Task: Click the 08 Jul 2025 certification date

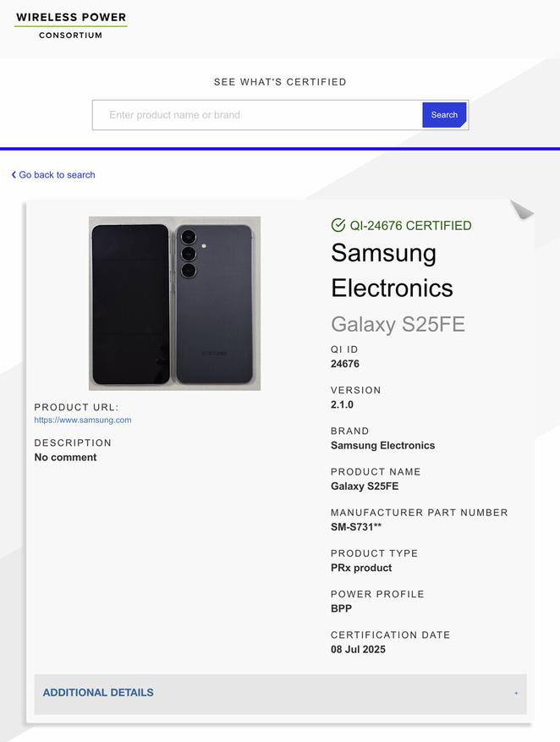Action: [358, 650]
